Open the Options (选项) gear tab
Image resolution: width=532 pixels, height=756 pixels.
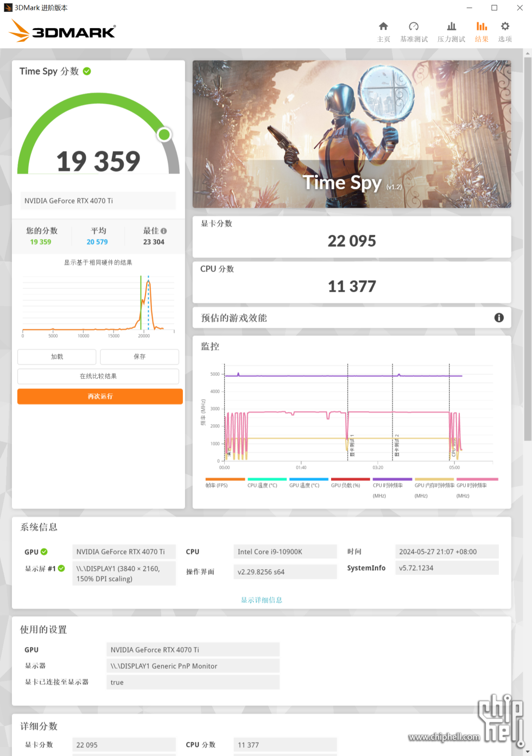(505, 32)
